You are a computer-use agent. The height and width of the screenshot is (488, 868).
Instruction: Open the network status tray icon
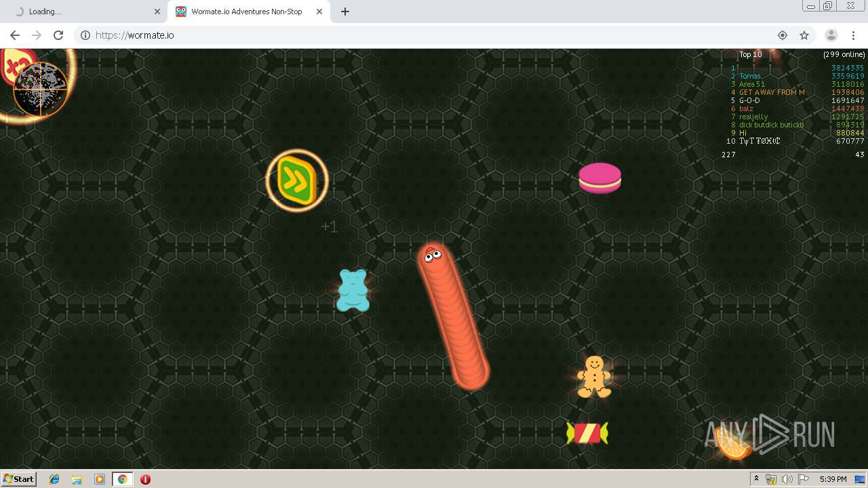click(771, 479)
